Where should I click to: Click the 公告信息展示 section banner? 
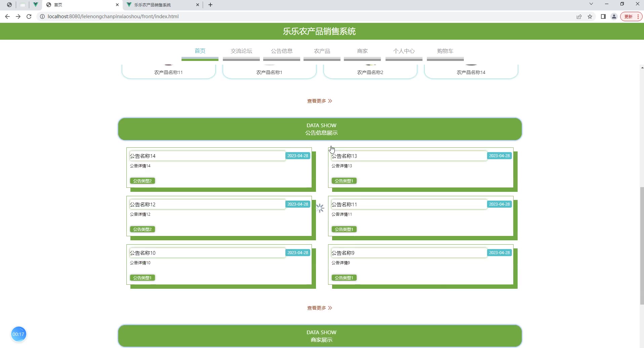click(320, 129)
